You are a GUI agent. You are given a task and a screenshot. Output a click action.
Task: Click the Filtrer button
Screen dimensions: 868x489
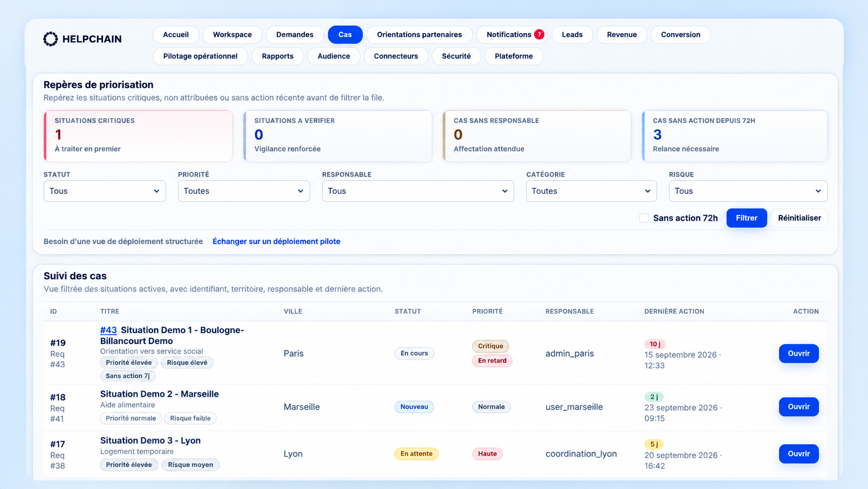pos(747,218)
